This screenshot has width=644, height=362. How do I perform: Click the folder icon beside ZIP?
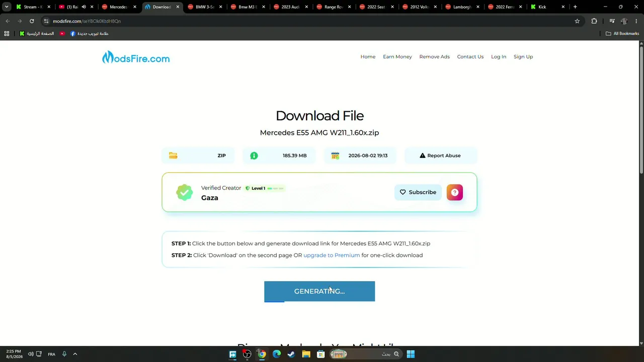tap(173, 155)
